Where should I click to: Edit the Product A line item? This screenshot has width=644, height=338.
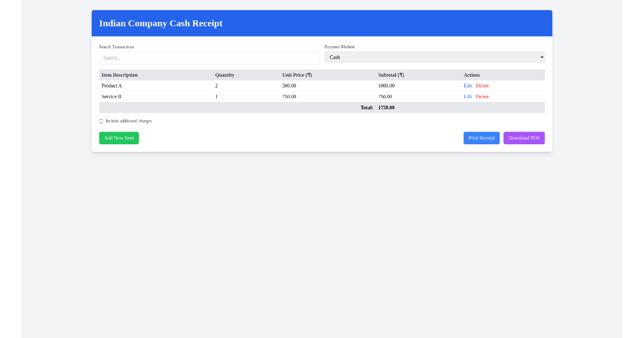tap(467, 85)
